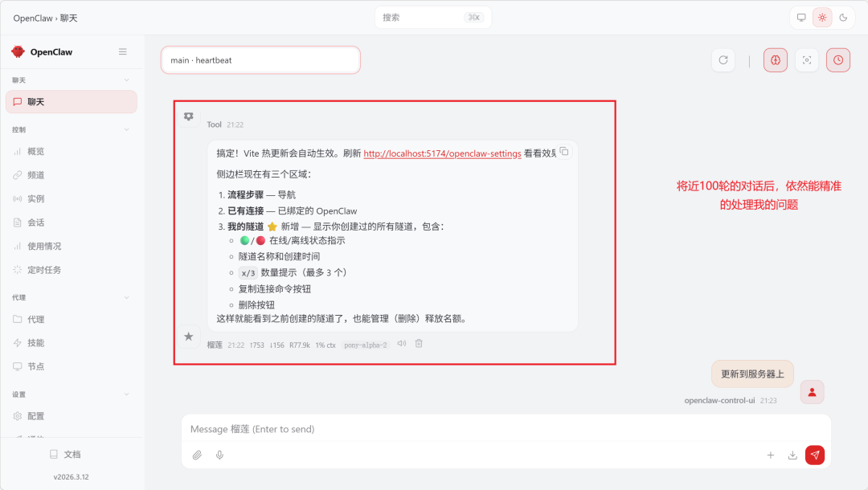Enable dark mode with the moon toggle

pos(843,17)
